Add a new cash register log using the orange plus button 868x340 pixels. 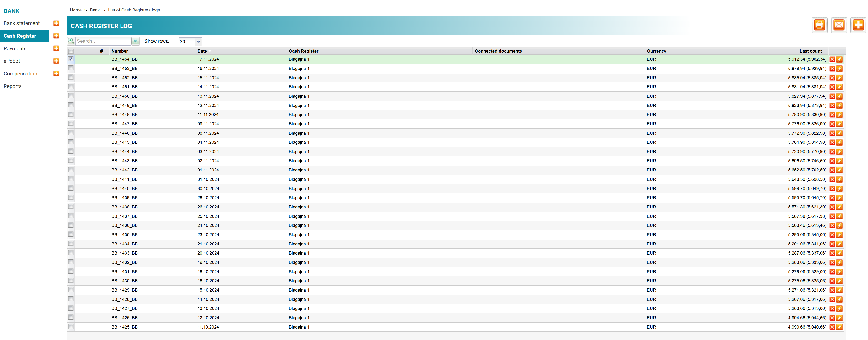[858, 25]
